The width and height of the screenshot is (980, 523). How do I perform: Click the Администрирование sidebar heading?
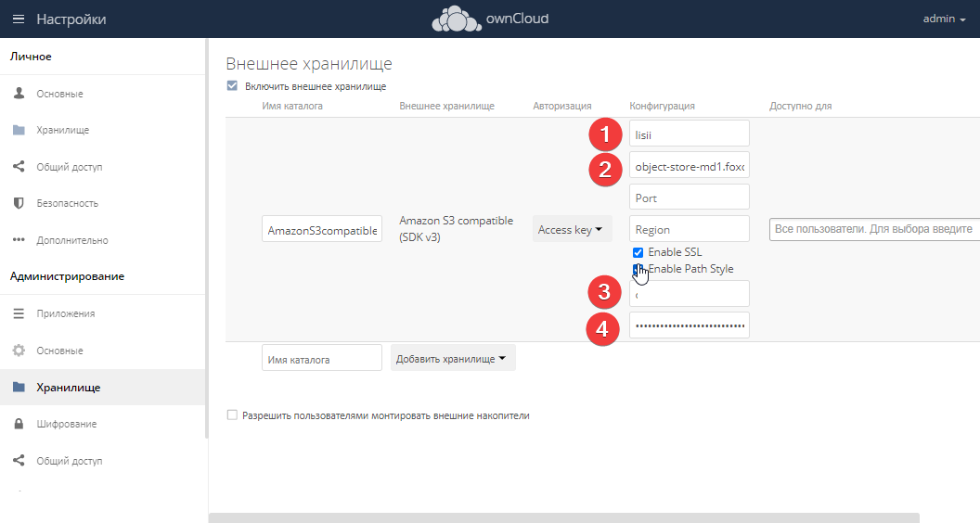[67, 276]
